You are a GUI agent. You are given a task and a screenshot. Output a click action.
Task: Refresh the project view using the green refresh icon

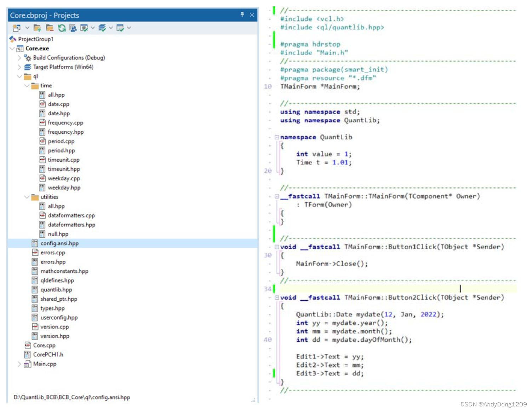tap(62, 28)
